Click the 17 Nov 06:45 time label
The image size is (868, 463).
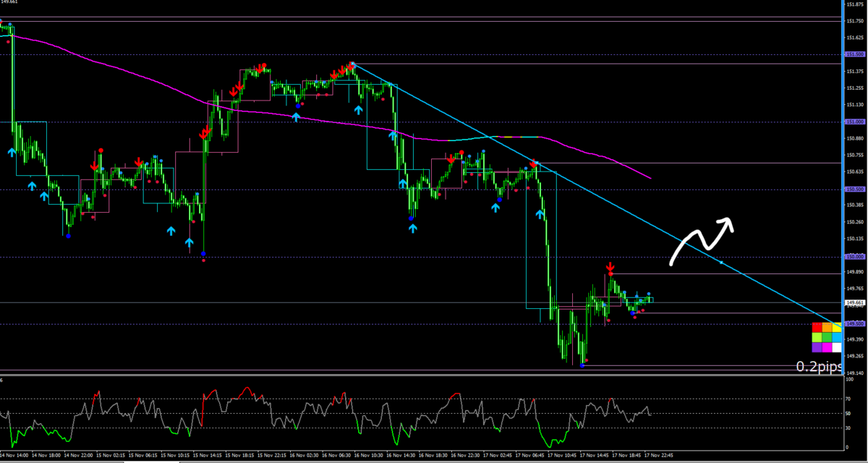[529, 456]
